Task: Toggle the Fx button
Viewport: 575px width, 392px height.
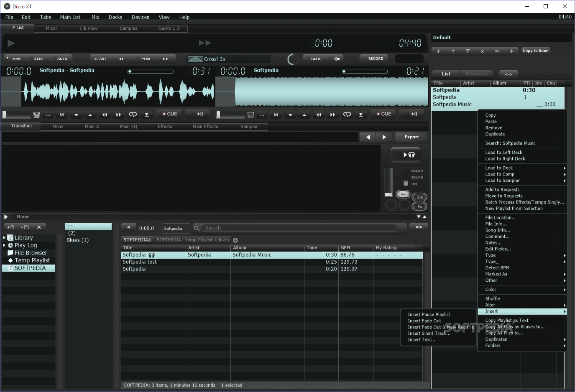Action: pyautogui.click(x=419, y=206)
